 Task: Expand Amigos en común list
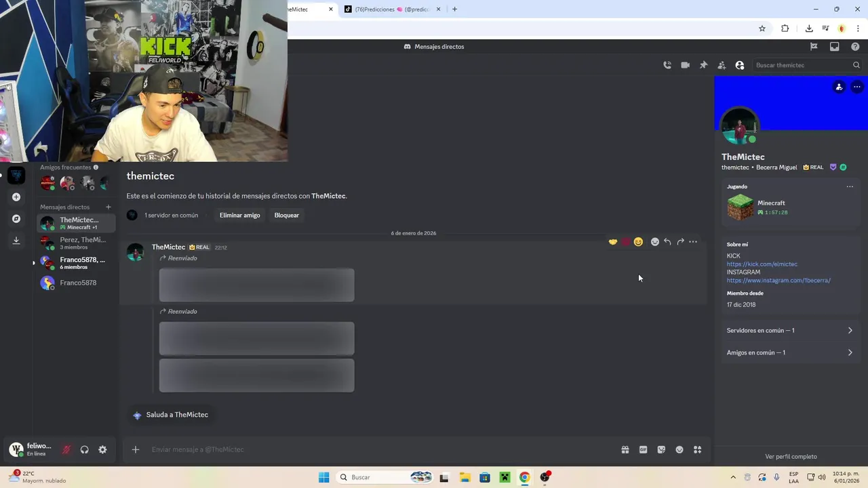pyautogui.click(x=790, y=352)
